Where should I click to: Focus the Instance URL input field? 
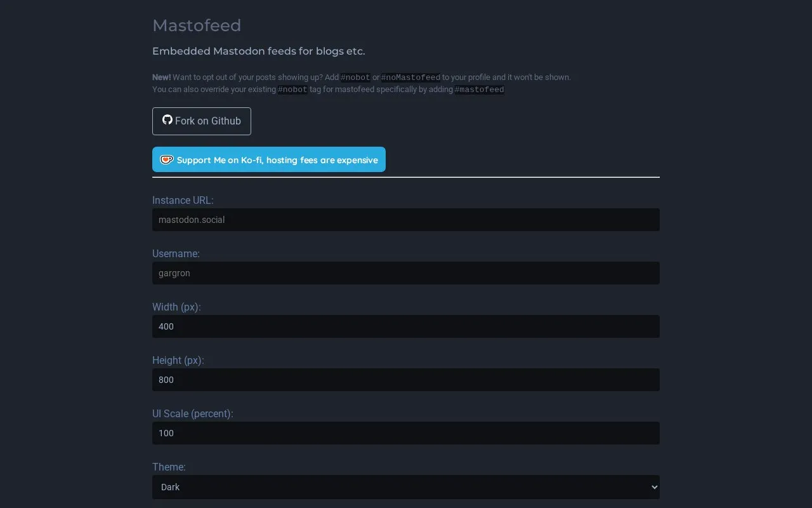406,220
